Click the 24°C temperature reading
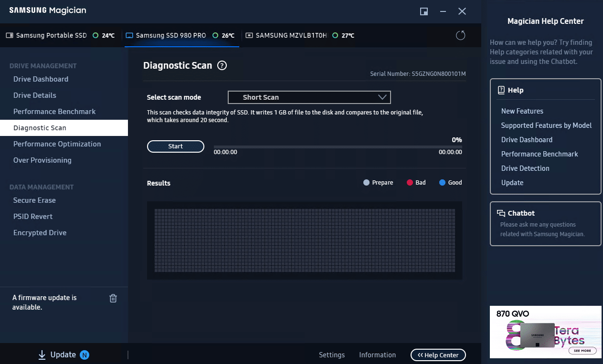Screen dimensions: 603x364 tap(108, 35)
